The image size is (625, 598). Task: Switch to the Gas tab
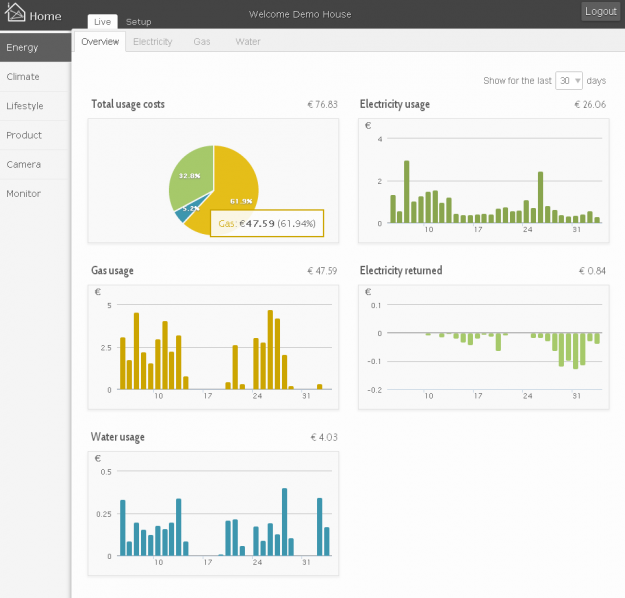202,42
